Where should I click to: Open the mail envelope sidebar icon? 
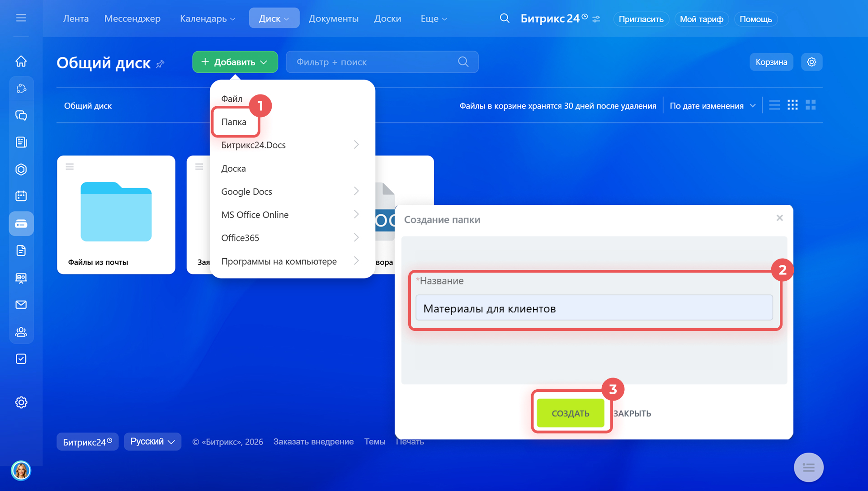click(x=21, y=305)
